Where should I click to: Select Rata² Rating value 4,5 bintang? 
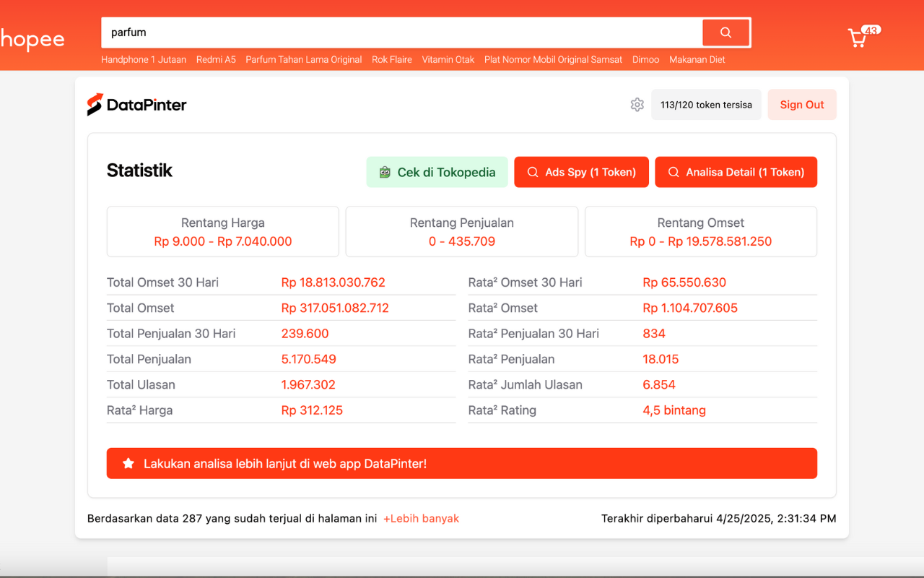(x=674, y=410)
